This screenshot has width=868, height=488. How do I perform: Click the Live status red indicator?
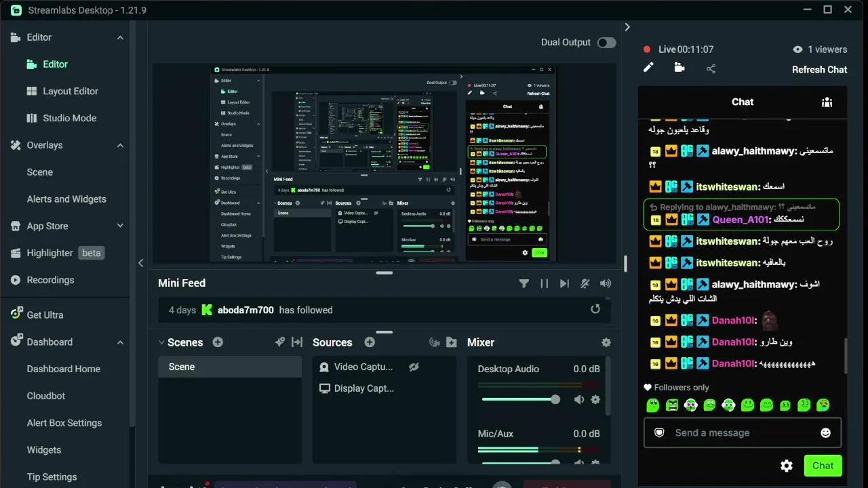647,49
